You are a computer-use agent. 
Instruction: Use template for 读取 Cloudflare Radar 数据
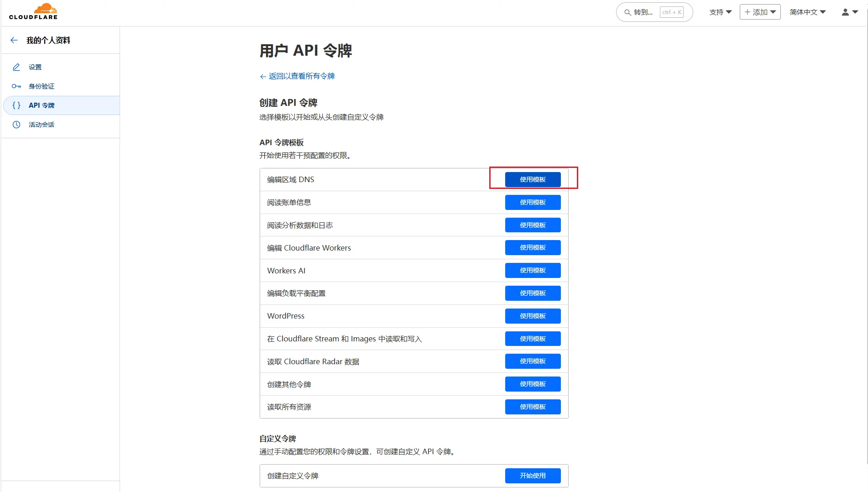click(x=533, y=361)
